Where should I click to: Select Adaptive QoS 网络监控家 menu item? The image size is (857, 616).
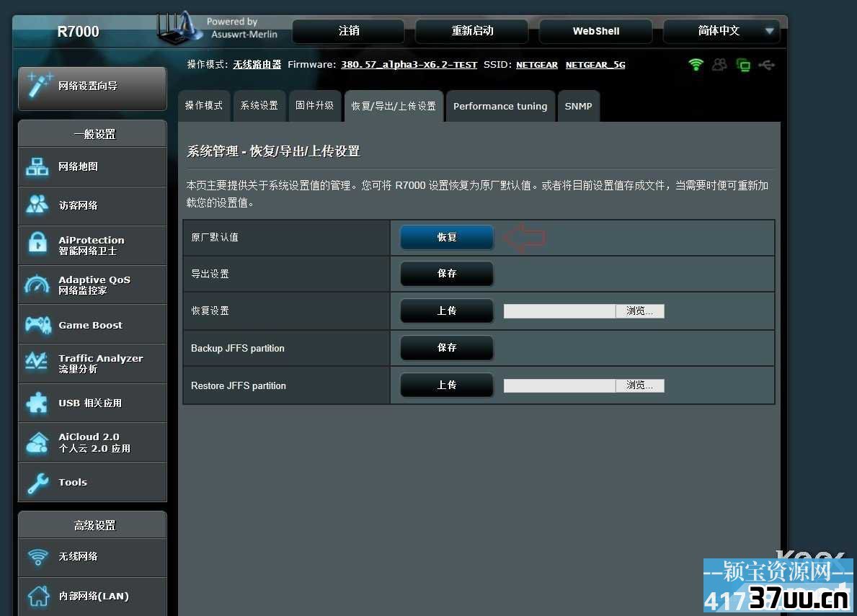tap(92, 285)
